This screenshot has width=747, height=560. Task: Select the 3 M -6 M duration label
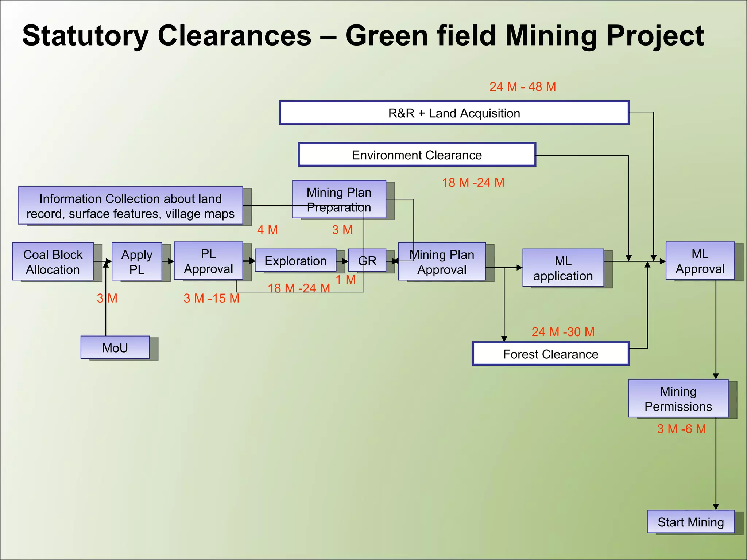[x=681, y=429]
